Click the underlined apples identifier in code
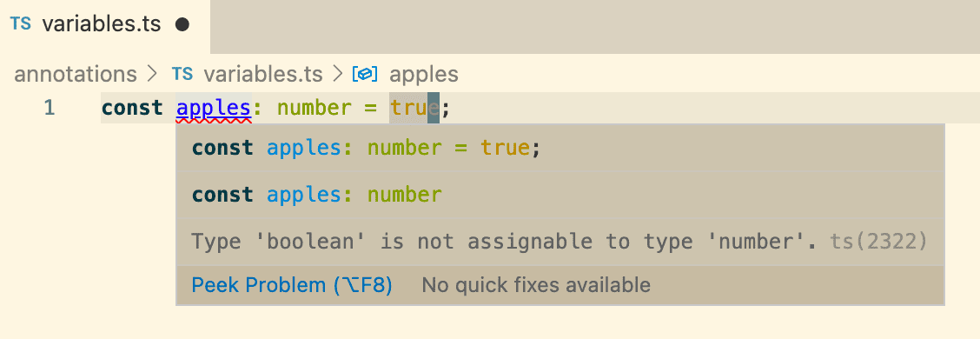This screenshot has height=339, width=980. 214,108
